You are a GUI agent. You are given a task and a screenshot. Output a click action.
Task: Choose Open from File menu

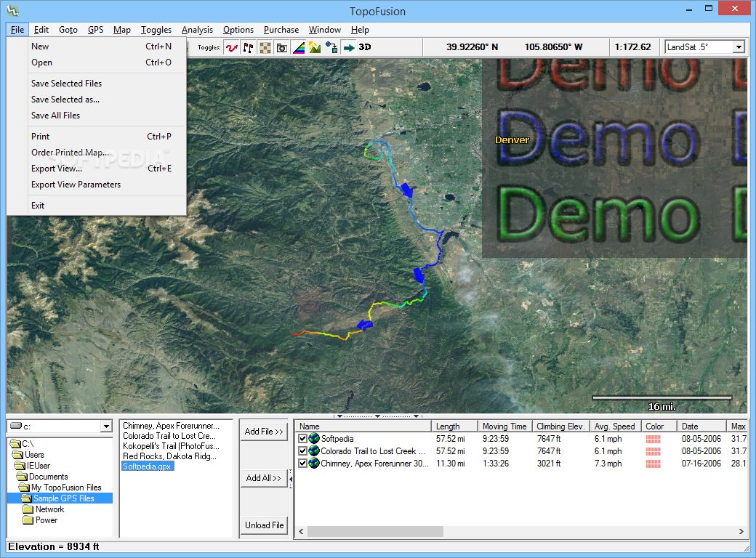(97, 62)
